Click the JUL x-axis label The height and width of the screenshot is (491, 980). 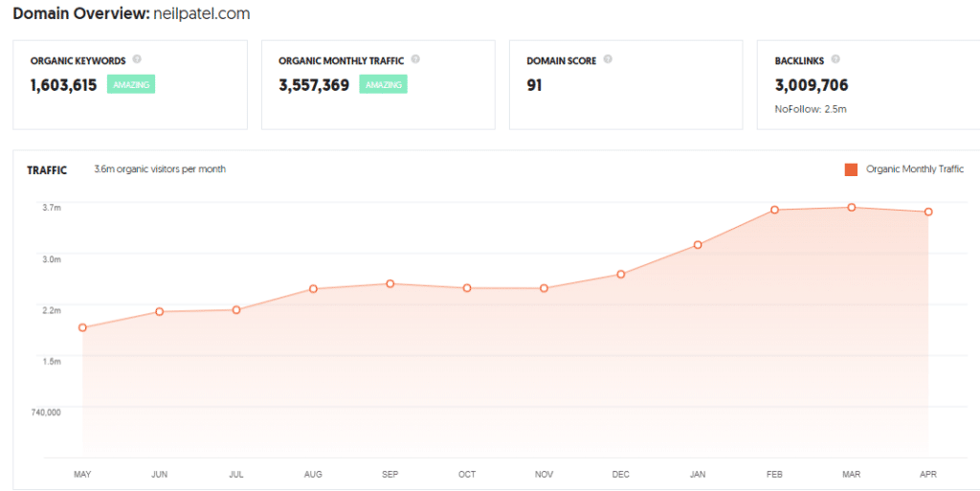click(236, 475)
